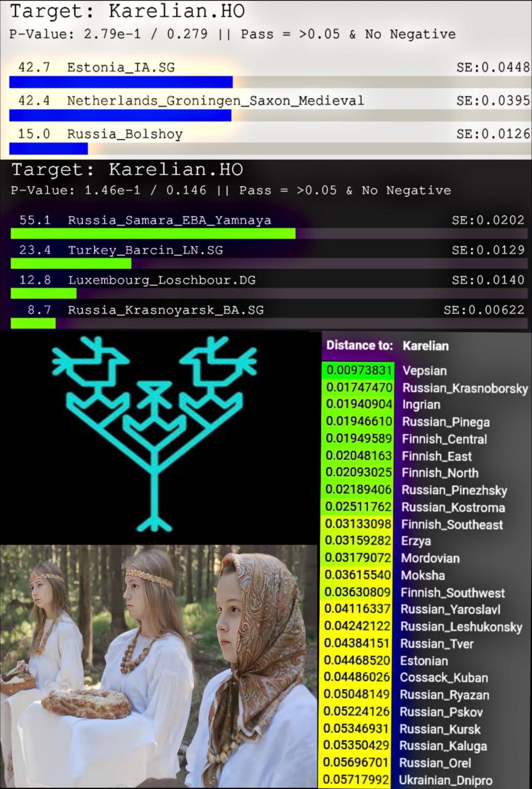The width and height of the screenshot is (532, 789).
Task: Click the 'Russia_Samara_EBA_Yamnaya' label
Action: pyautogui.click(x=170, y=220)
